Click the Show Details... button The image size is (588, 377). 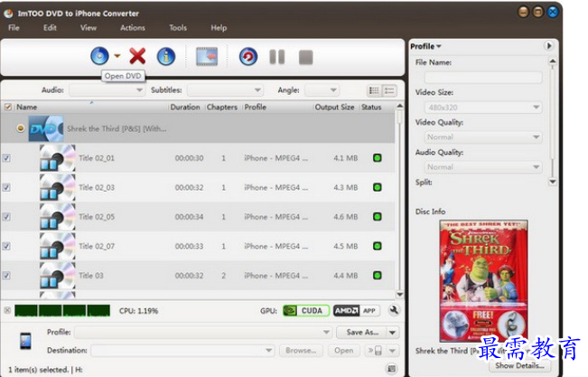tap(519, 365)
